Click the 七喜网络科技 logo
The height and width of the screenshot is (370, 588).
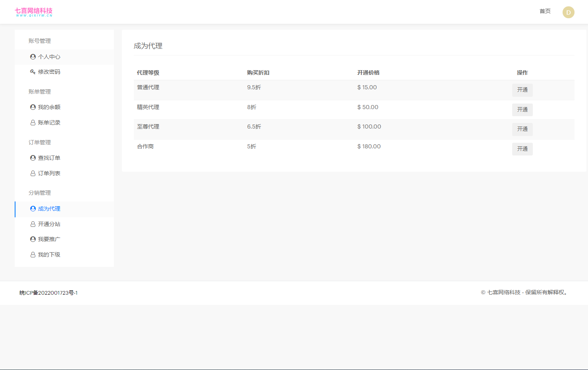click(x=34, y=12)
